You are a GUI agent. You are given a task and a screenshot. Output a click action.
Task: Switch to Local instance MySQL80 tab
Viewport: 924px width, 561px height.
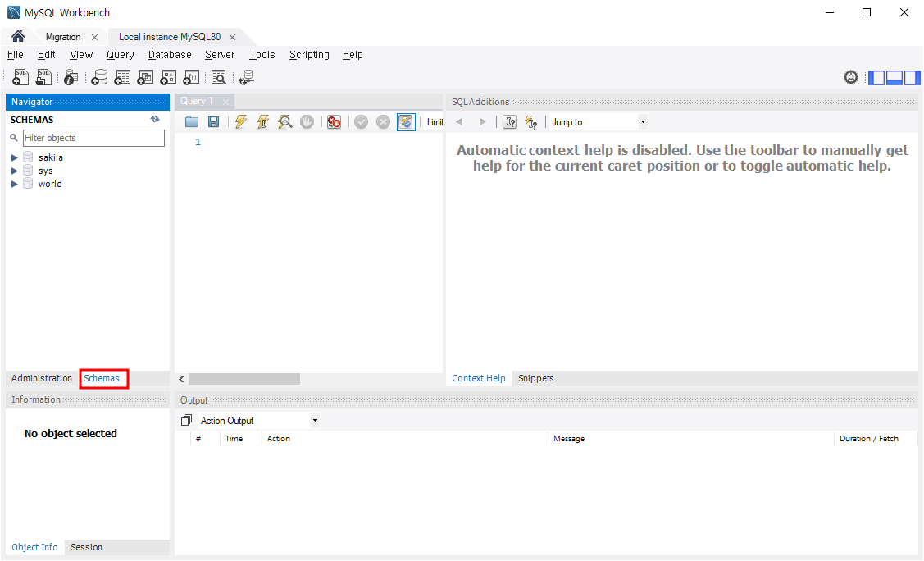170,37
